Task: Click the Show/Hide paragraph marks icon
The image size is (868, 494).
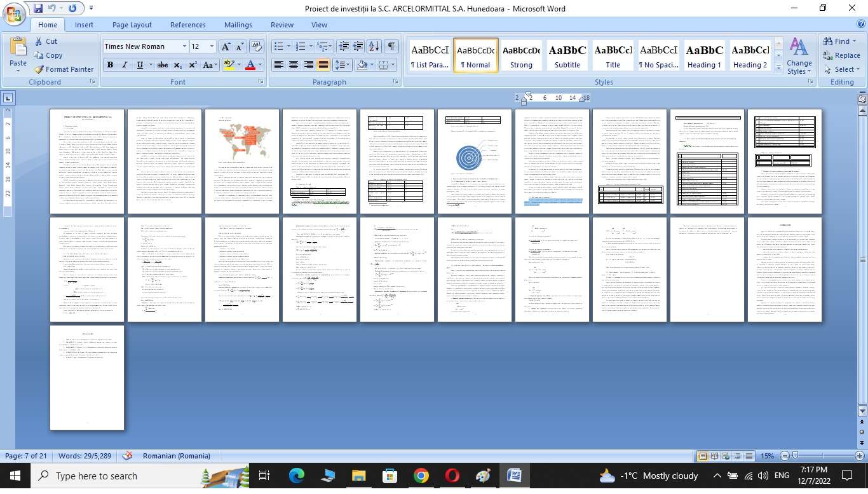Action: 391,46
